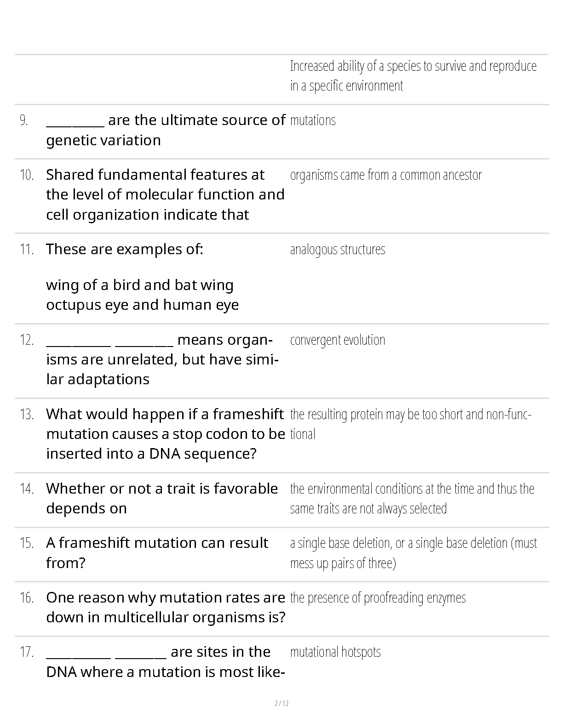Click the "convergent evolution" answer
Screen dimensions: 563x728
click(x=337, y=340)
